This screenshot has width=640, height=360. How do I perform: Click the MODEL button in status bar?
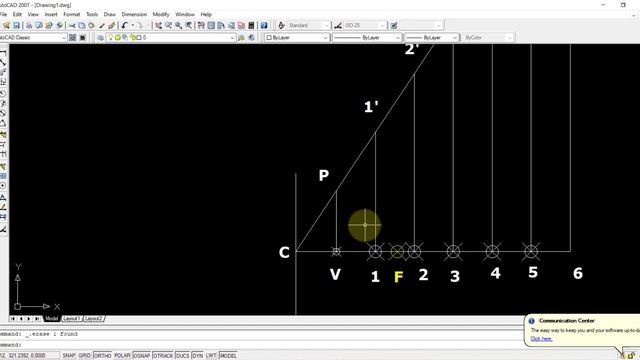(x=228, y=356)
